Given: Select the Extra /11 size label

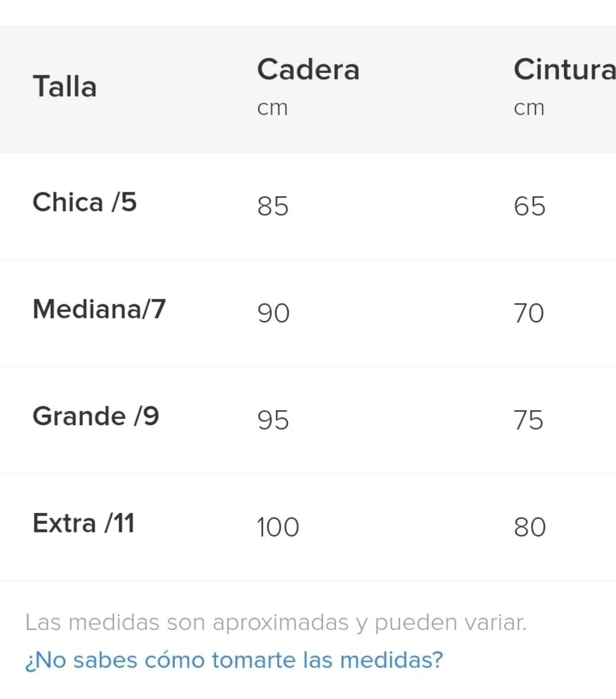Looking at the screenshot, I should coord(84,523).
